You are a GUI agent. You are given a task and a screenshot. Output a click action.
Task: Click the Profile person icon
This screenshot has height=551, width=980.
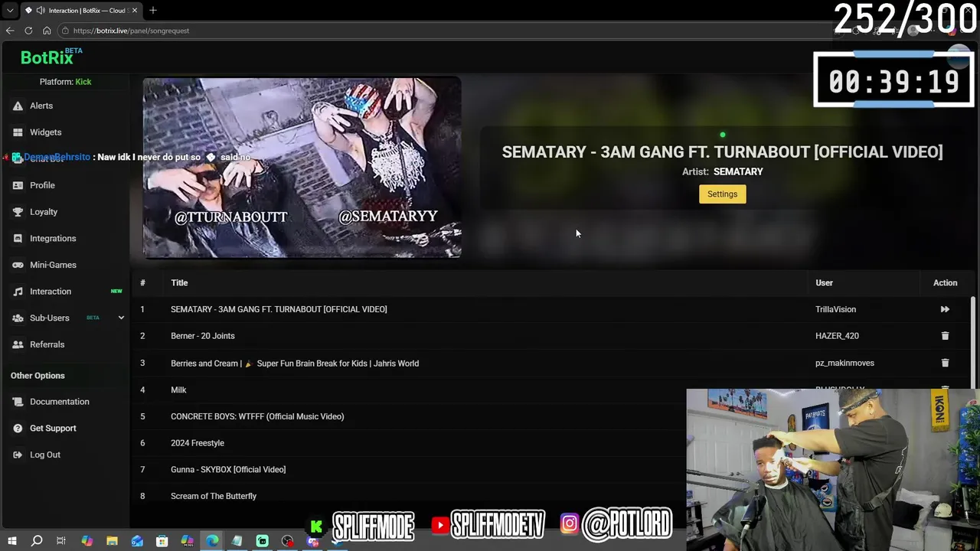[x=18, y=185]
